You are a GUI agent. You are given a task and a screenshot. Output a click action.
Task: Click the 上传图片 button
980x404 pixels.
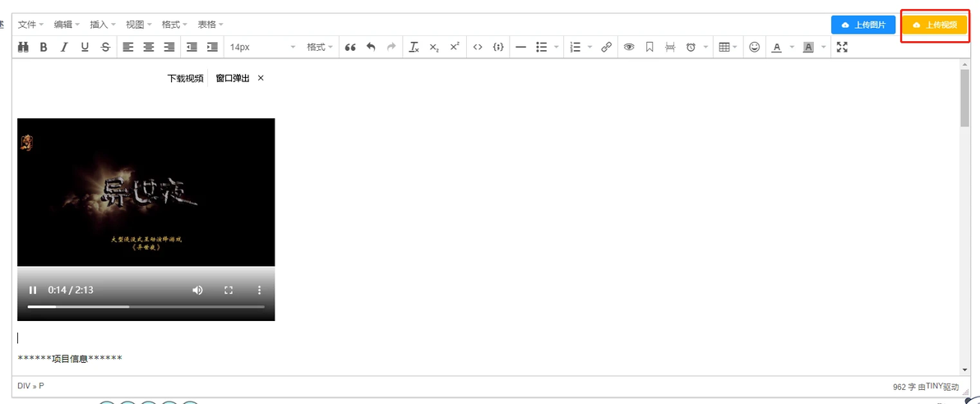pos(863,25)
